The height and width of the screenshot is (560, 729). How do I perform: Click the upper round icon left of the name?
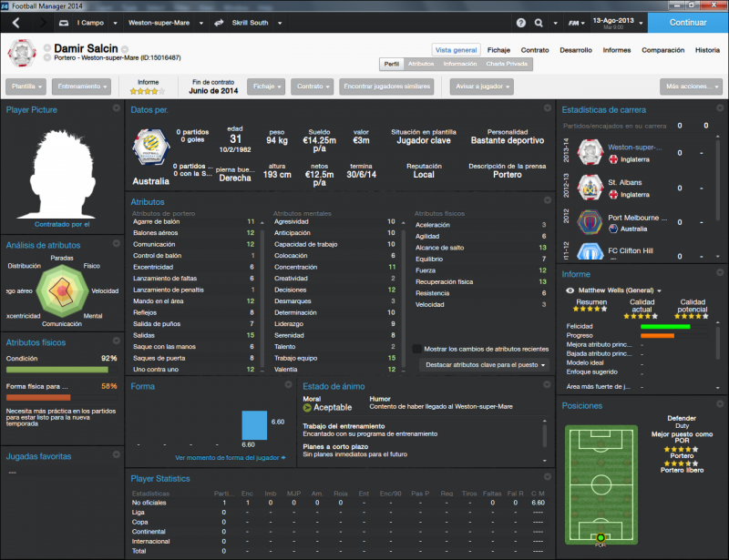(x=47, y=47)
